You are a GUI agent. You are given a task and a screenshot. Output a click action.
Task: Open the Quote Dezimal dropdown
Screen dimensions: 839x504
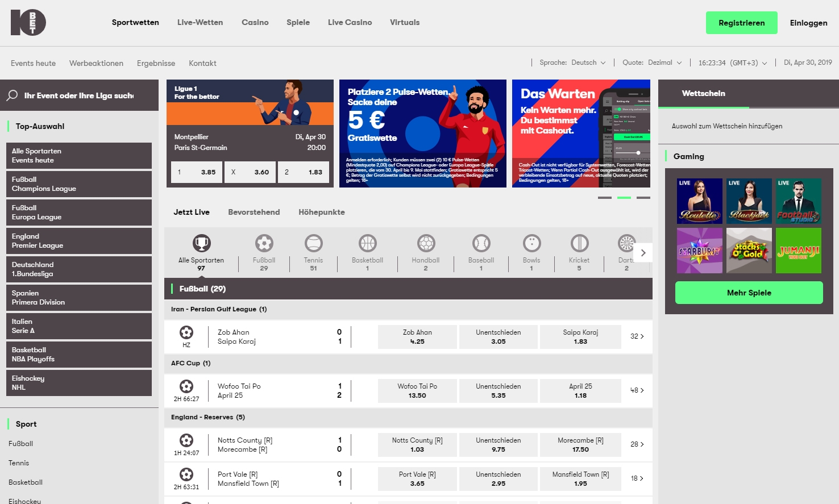click(x=664, y=63)
